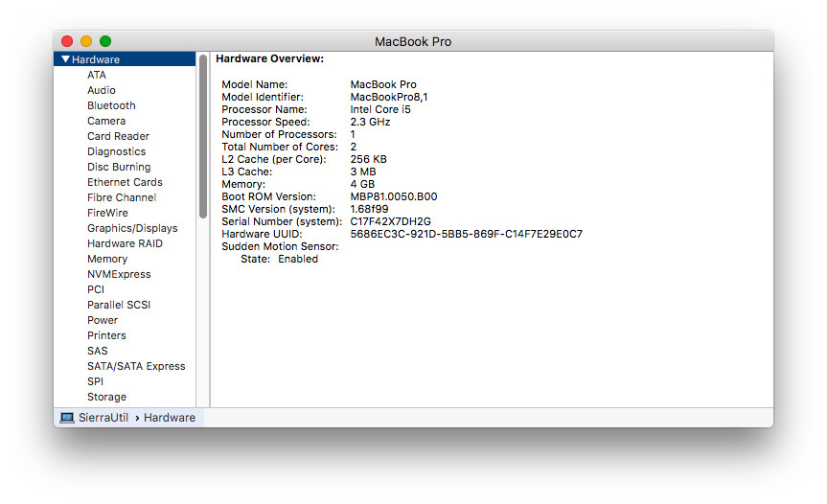Screen dimensions: 827x504
Task: Click the green zoom window button
Action: click(x=105, y=41)
